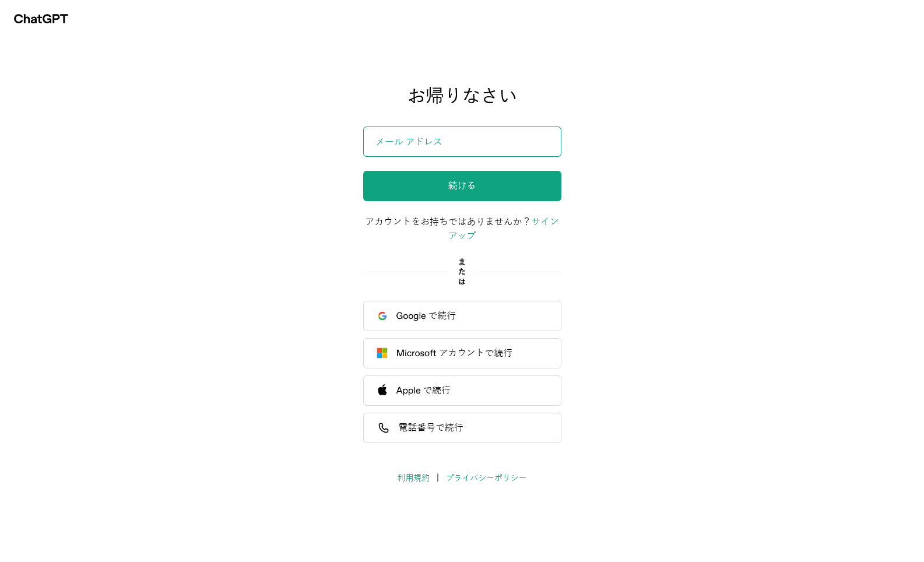Choose the Apple で続行 sign-in text
Viewport: 924px width, 562px height.
coord(423,391)
